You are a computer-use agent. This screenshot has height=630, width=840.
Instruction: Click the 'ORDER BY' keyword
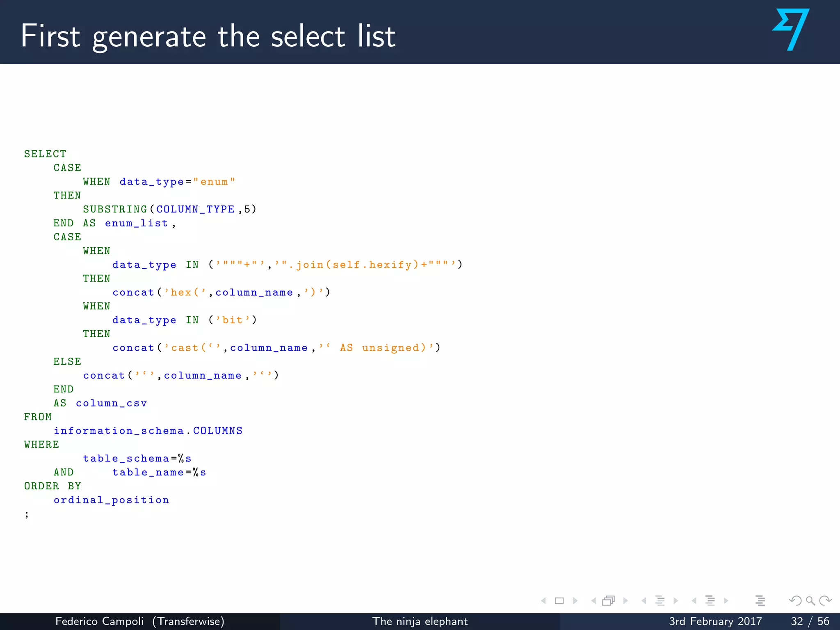click(52, 486)
